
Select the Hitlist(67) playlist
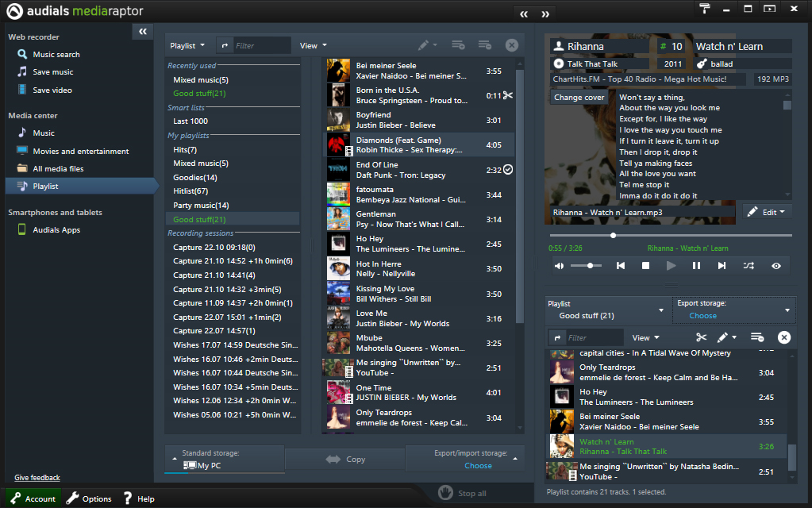coord(190,191)
